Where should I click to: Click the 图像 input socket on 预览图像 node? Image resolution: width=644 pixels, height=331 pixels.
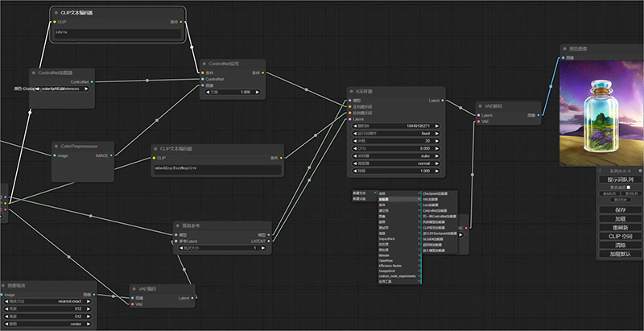click(x=563, y=58)
